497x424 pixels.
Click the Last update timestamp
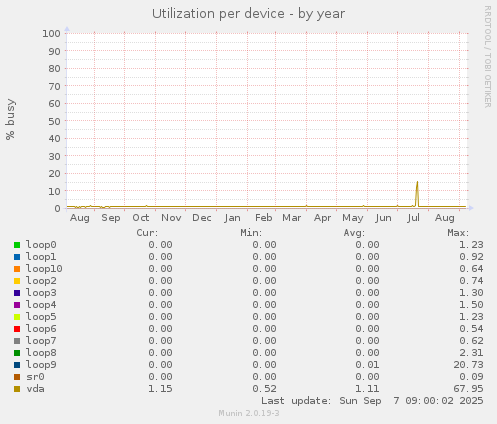372,401
